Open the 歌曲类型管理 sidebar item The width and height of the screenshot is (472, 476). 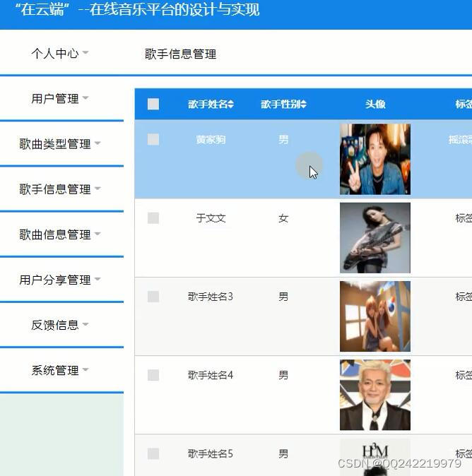point(55,144)
